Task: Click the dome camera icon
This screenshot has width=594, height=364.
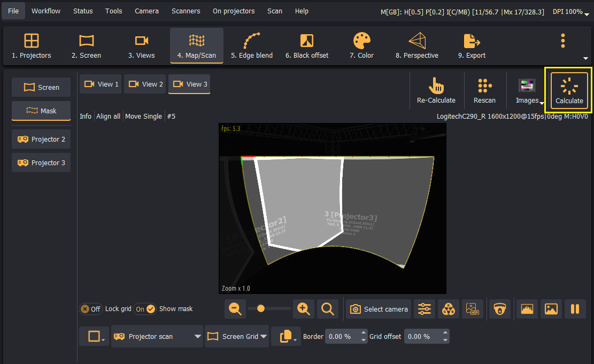Action: (x=500, y=309)
